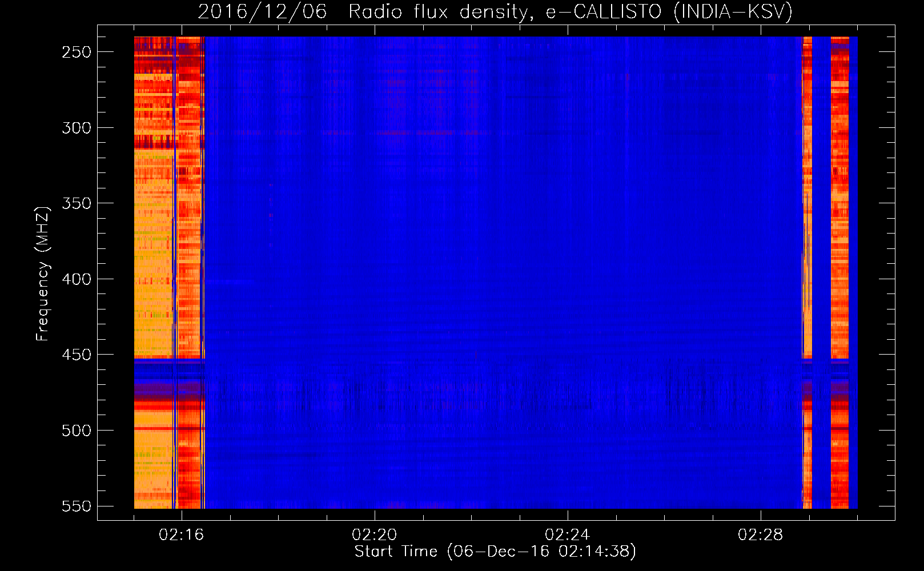
Task: Click the 02:20 time tick label
Action: pos(375,535)
